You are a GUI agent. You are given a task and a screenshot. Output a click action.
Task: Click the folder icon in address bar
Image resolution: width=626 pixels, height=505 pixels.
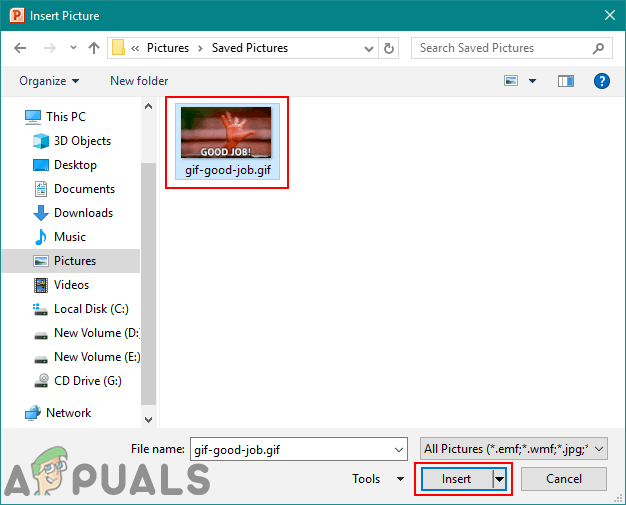(x=118, y=48)
